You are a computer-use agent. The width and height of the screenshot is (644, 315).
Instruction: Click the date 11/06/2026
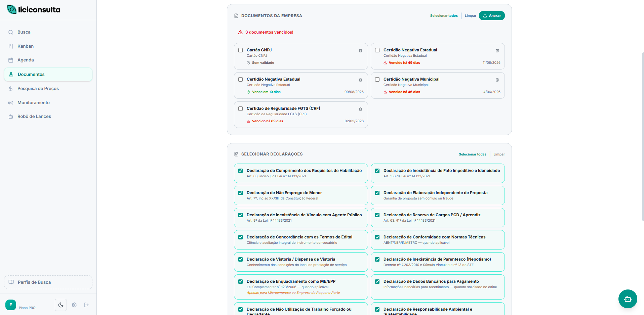491,63
